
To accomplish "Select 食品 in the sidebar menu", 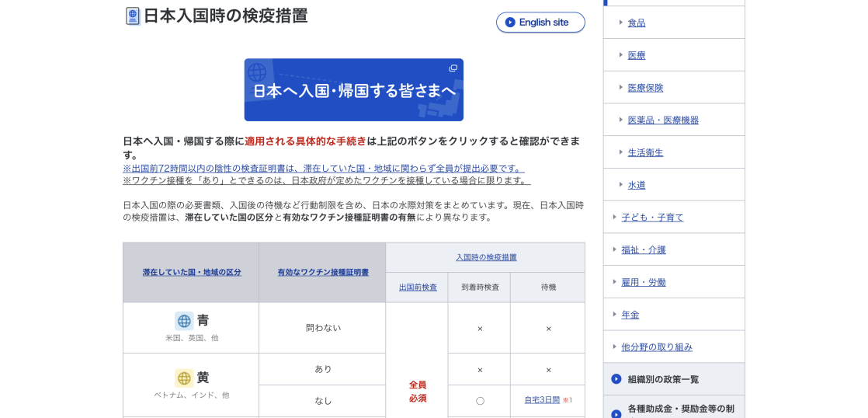I will (636, 23).
